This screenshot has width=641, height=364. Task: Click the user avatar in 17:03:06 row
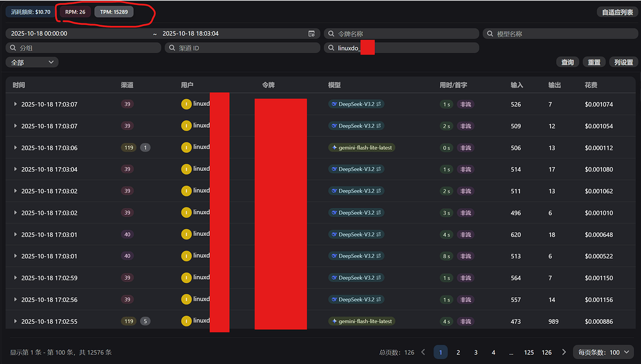point(186,147)
